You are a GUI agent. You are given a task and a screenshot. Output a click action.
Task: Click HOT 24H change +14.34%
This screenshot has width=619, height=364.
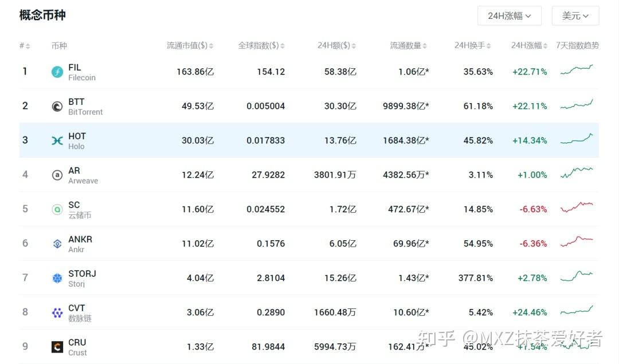(530, 140)
